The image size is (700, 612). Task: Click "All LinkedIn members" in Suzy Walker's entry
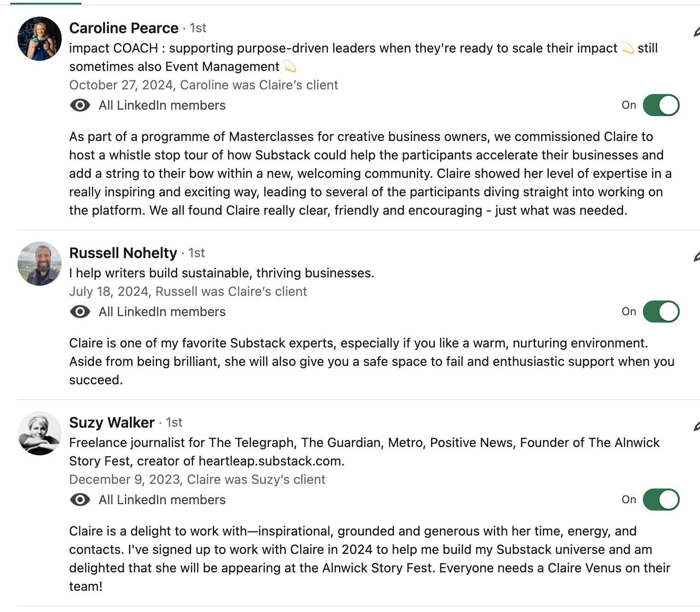tap(162, 500)
